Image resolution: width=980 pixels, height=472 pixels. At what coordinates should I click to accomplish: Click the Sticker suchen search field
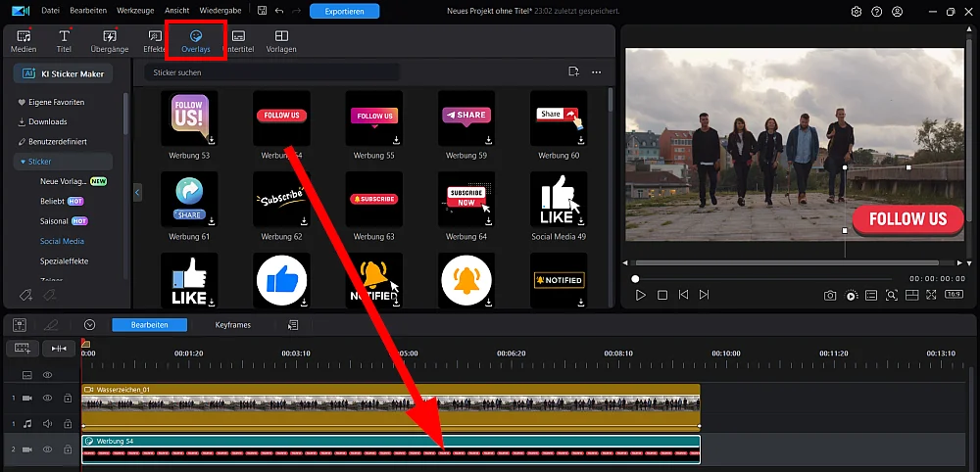coord(271,72)
